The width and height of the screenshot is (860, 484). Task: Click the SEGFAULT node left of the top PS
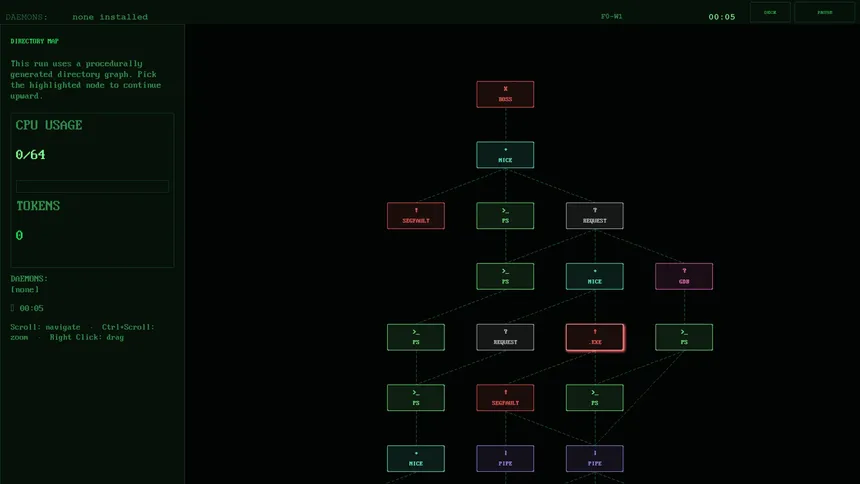(416, 216)
